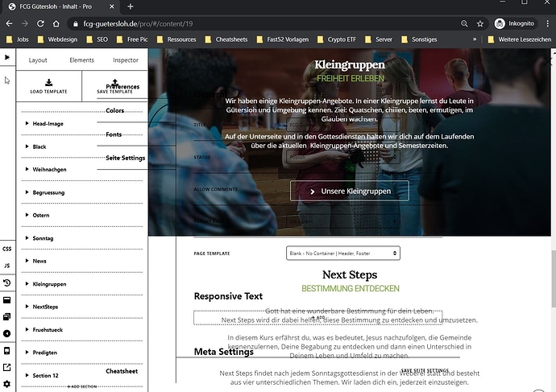The image size is (556, 392).
Task: Click the play preview icon in left toolbar
Action: [7, 57]
